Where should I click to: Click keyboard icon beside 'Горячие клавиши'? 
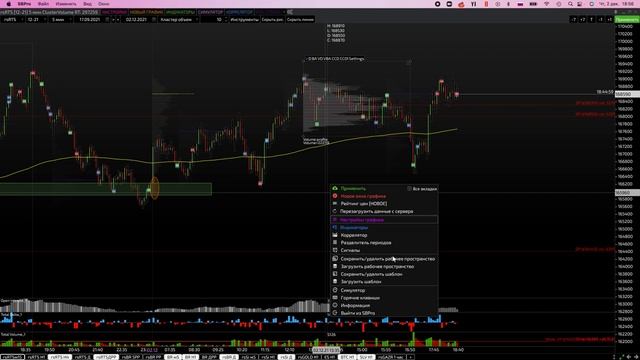click(x=335, y=298)
